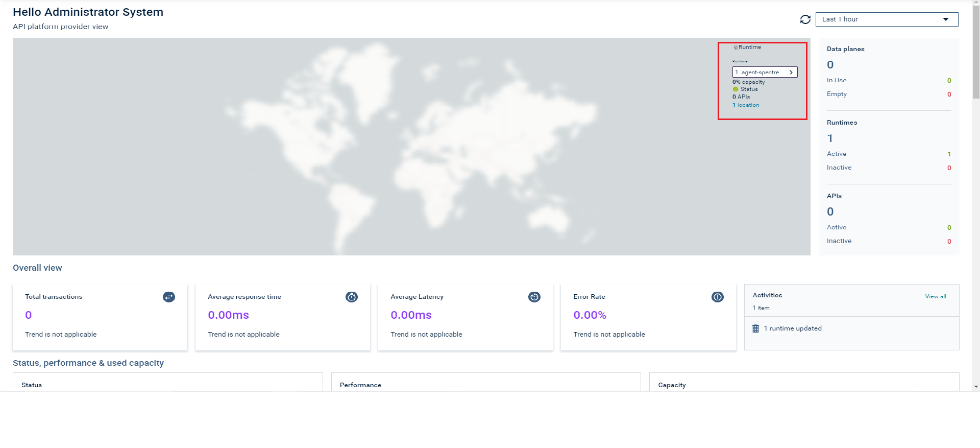Click the Data planes Empty row
The height and width of the screenshot is (448, 980).
889,94
